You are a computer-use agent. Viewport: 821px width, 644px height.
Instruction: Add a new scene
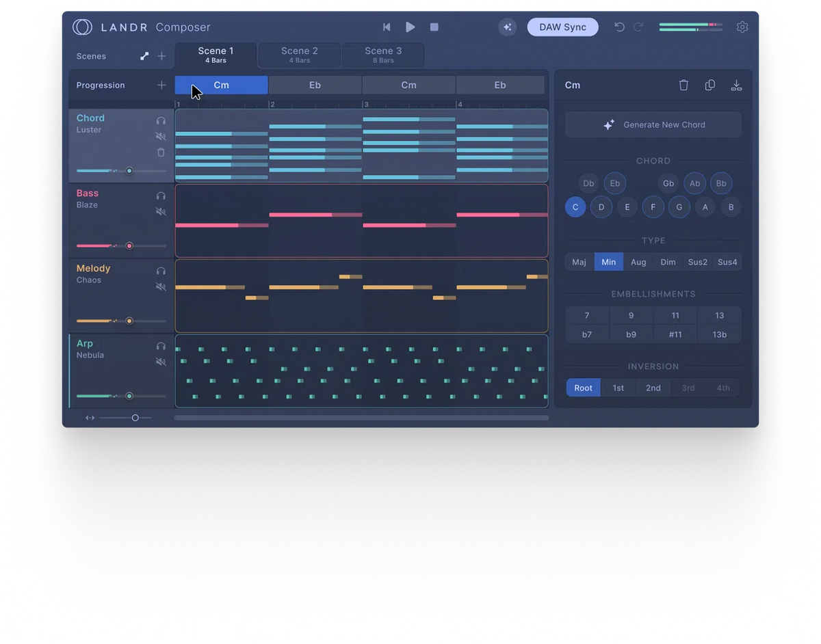click(161, 56)
